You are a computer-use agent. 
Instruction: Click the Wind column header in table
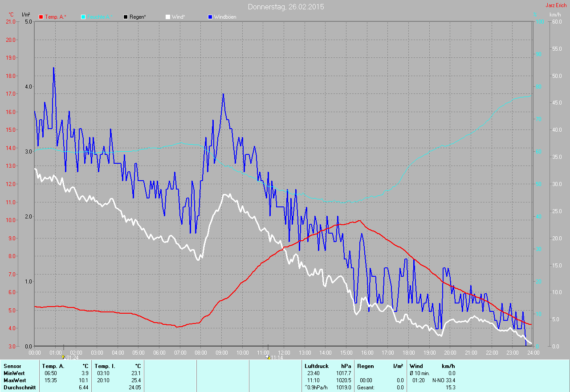(416, 366)
